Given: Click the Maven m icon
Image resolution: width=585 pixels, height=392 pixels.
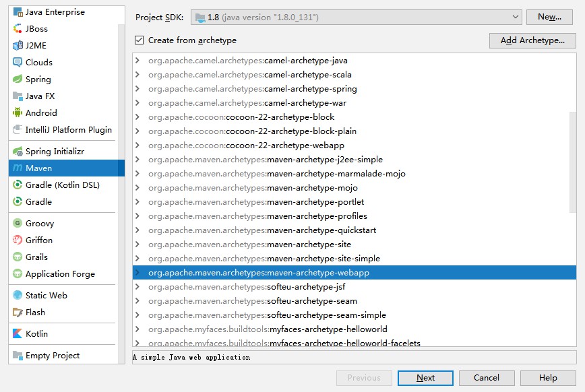Looking at the screenshot, I should pos(18,168).
